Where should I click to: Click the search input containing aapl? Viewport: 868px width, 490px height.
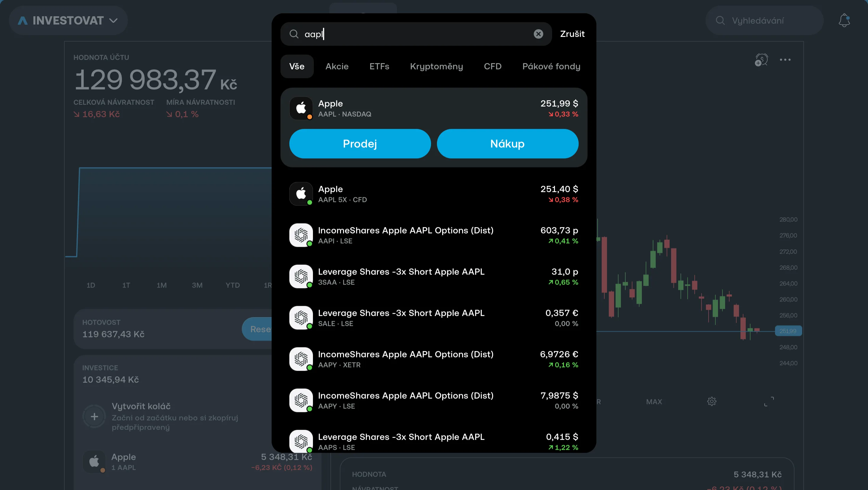point(404,34)
